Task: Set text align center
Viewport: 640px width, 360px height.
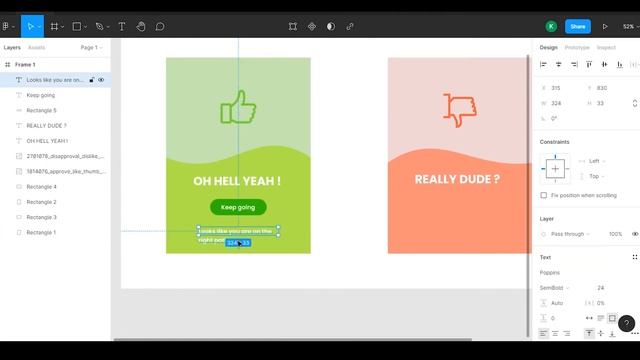Action: coord(555,333)
